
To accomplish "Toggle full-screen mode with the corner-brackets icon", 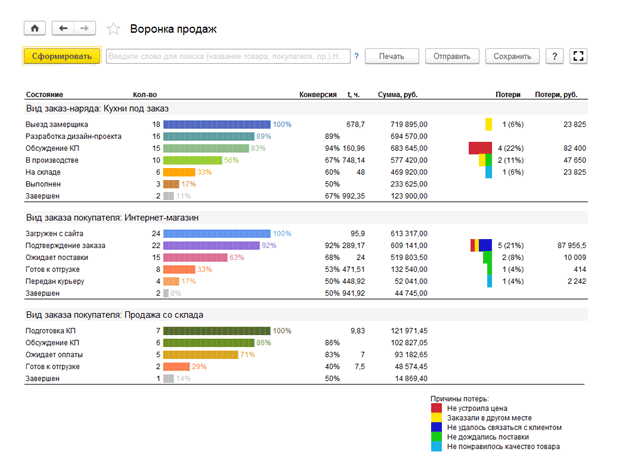I will pyautogui.click(x=578, y=56).
